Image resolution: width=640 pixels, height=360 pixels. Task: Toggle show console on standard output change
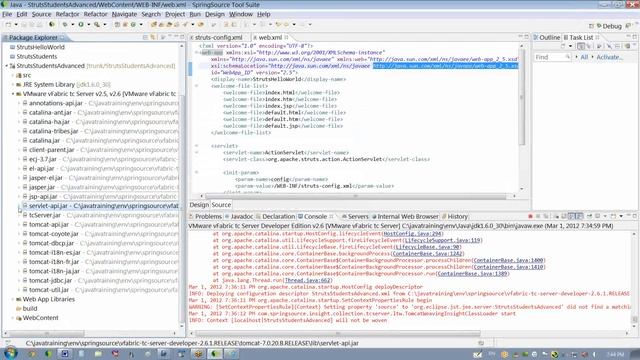(572, 216)
